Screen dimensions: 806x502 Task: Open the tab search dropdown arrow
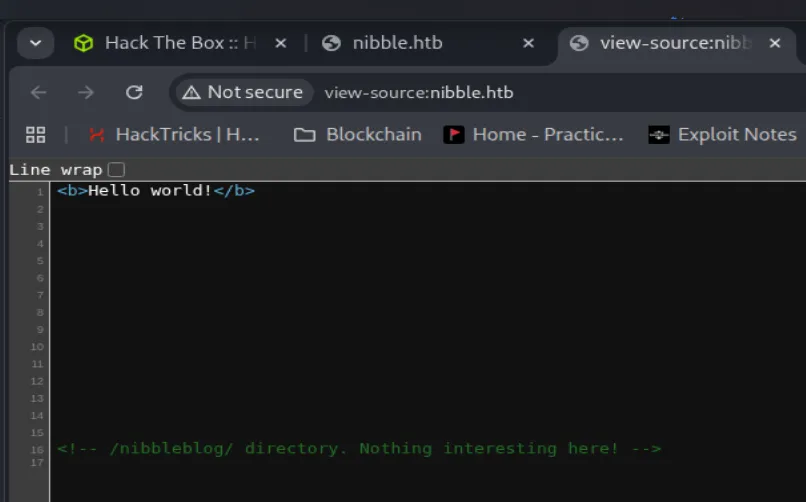pyautogui.click(x=36, y=43)
